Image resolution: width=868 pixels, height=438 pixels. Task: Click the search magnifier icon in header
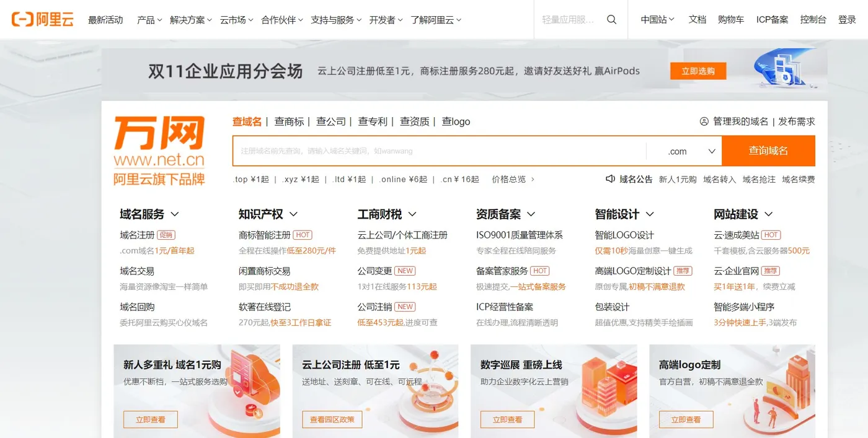(x=611, y=20)
